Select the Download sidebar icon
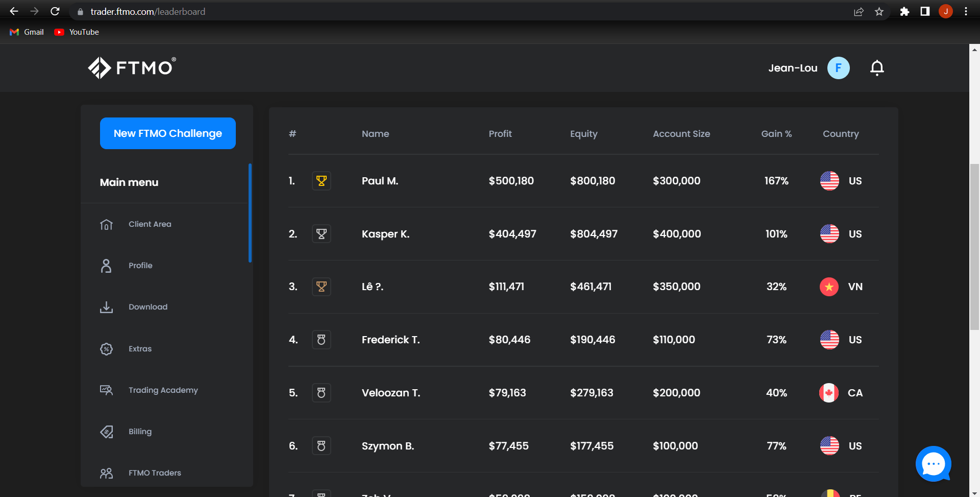The height and width of the screenshot is (497, 980). pos(106,306)
